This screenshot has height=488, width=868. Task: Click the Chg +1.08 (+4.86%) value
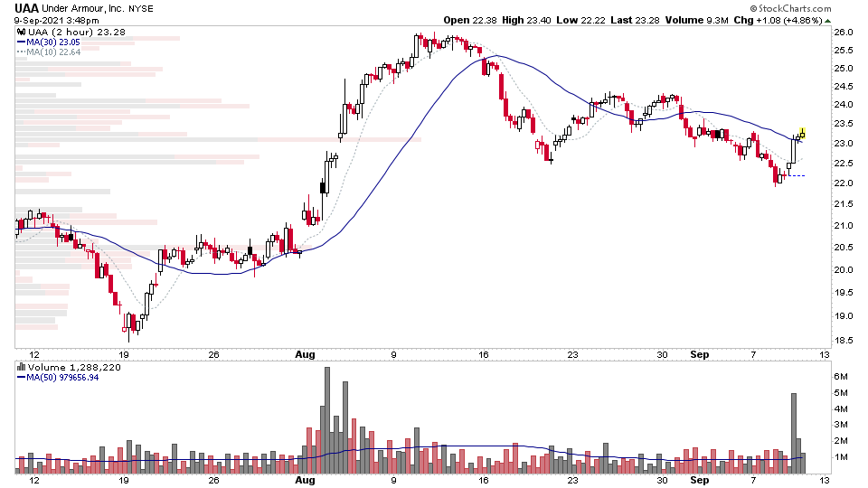point(778,20)
